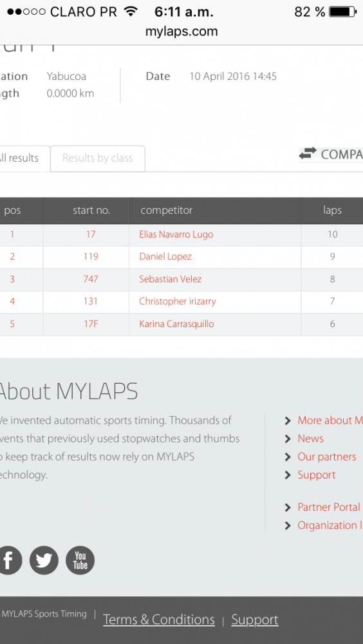This screenshot has width=363, height=644.
Task: Open Support link in the footer
Action: [x=255, y=620]
